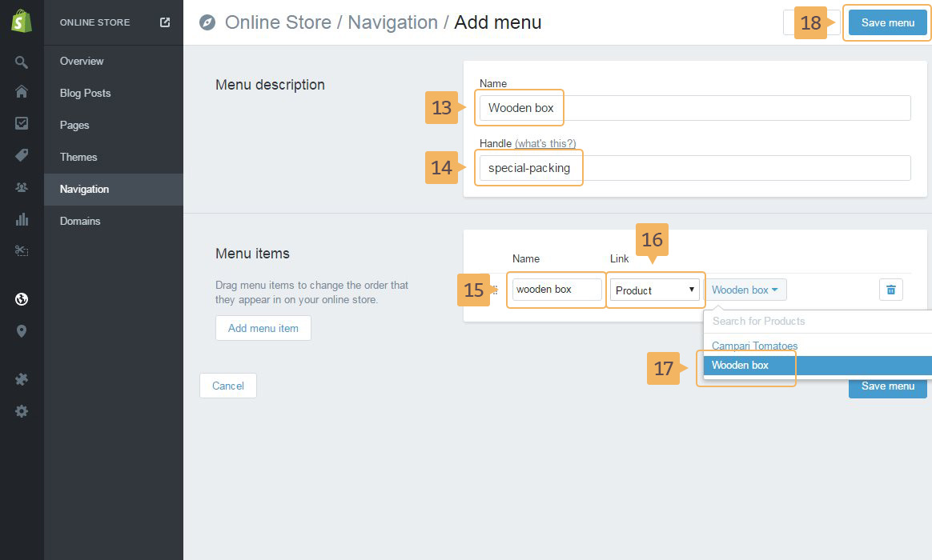Switch to the Themes section
Image resolution: width=932 pixels, height=560 pixels.
78,157
